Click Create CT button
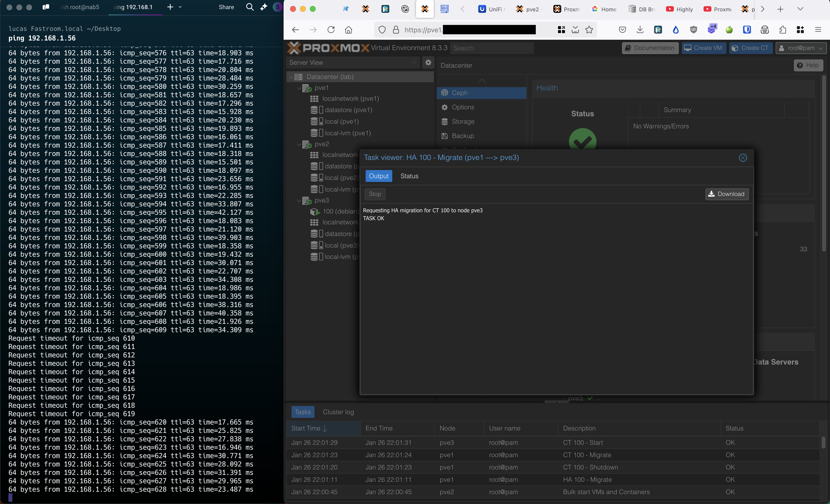 (x=750, y=48)
